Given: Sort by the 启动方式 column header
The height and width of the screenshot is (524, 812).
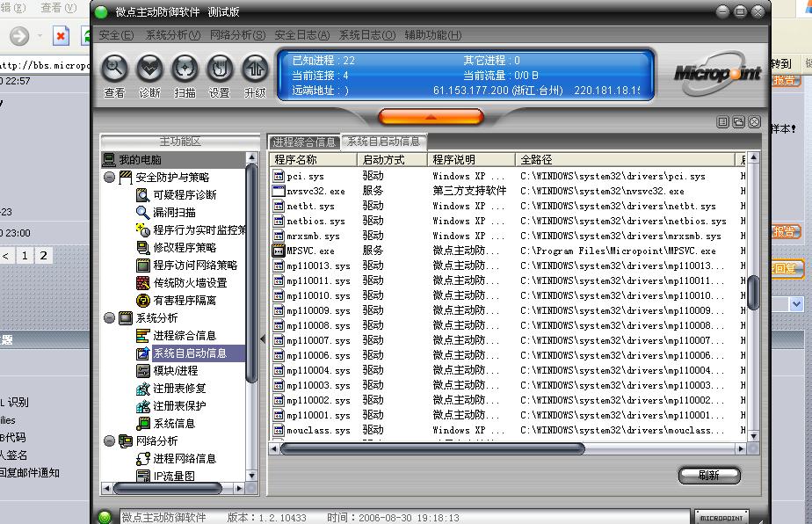Looking at the screenshot, I should click(x=392, y=160).
